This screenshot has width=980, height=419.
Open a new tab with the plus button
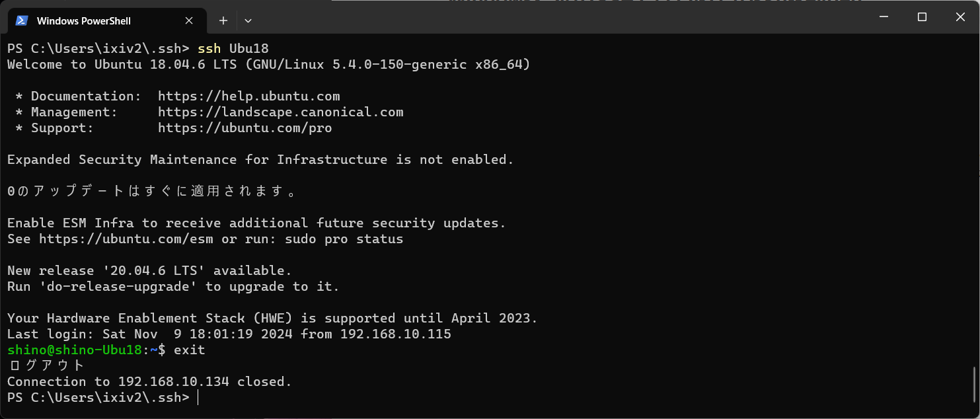click(x=223, y=20)
